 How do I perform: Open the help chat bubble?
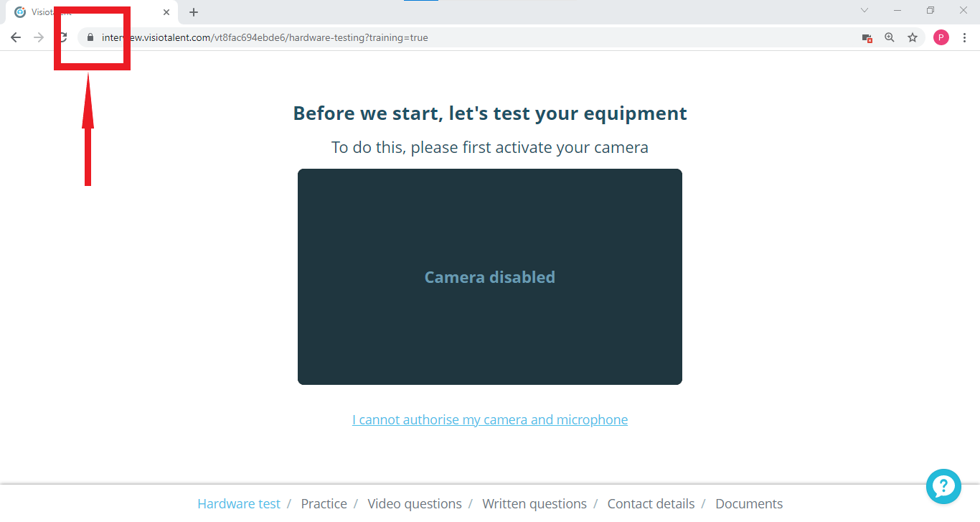coord(943,486)
